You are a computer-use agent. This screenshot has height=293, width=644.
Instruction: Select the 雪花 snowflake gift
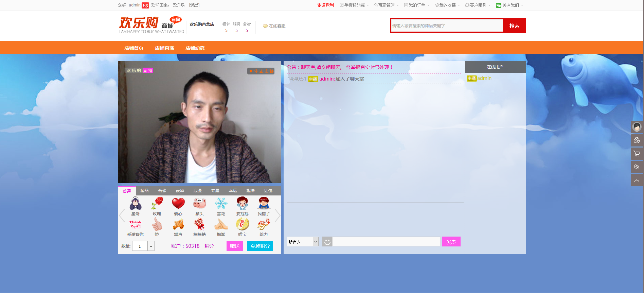tap(221, 204)
